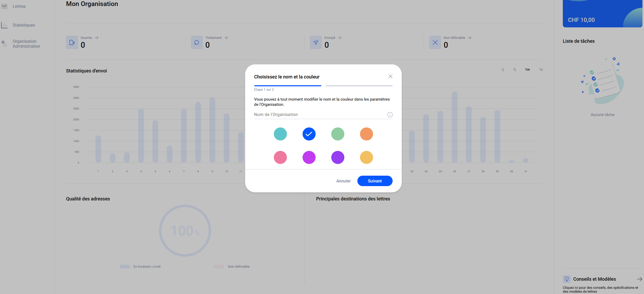Click the Soumis document icon
Viewport: 644px width, 294px height.
[x=72, y=42]
